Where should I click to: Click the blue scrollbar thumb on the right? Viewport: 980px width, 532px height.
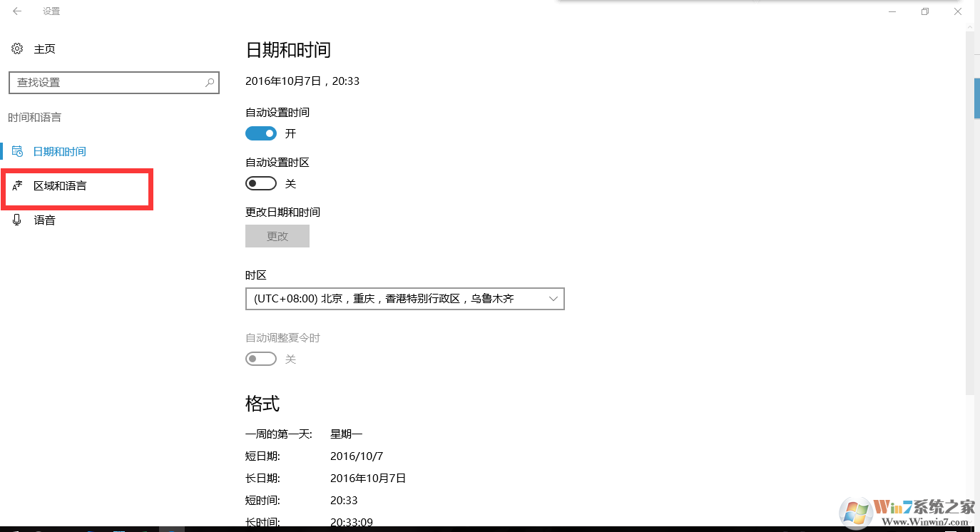click(975, 97)
